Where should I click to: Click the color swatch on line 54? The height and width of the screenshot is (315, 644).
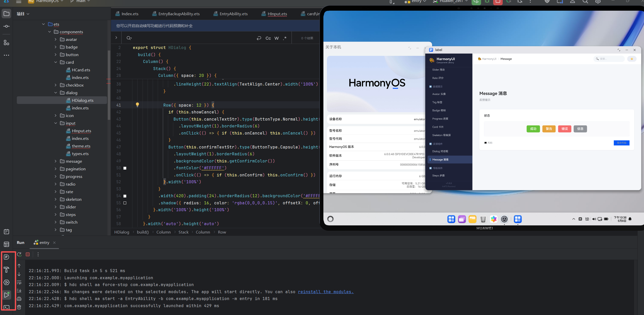[125, 196]
